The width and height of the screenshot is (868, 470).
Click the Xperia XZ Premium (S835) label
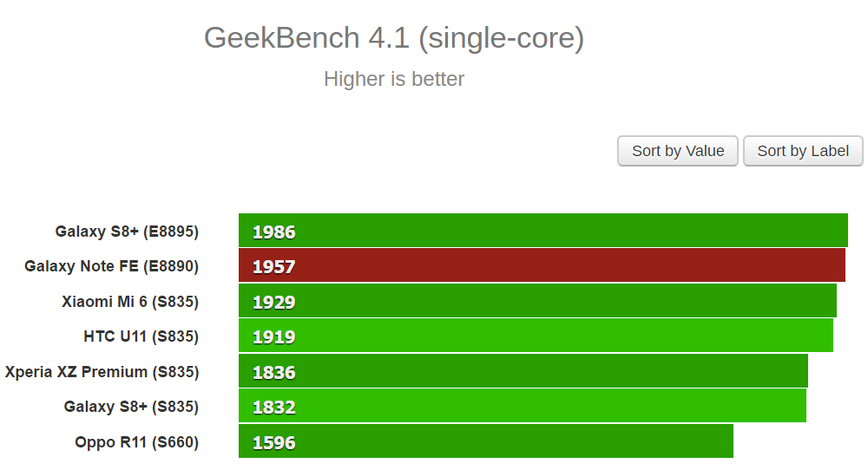point(102,372)
